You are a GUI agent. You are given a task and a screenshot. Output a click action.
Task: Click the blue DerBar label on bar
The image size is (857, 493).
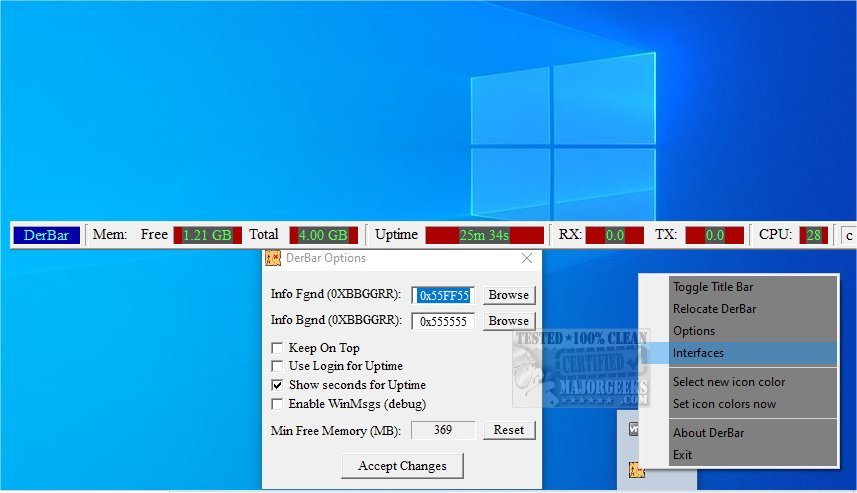pyautogui.click(x=46, y=236)
